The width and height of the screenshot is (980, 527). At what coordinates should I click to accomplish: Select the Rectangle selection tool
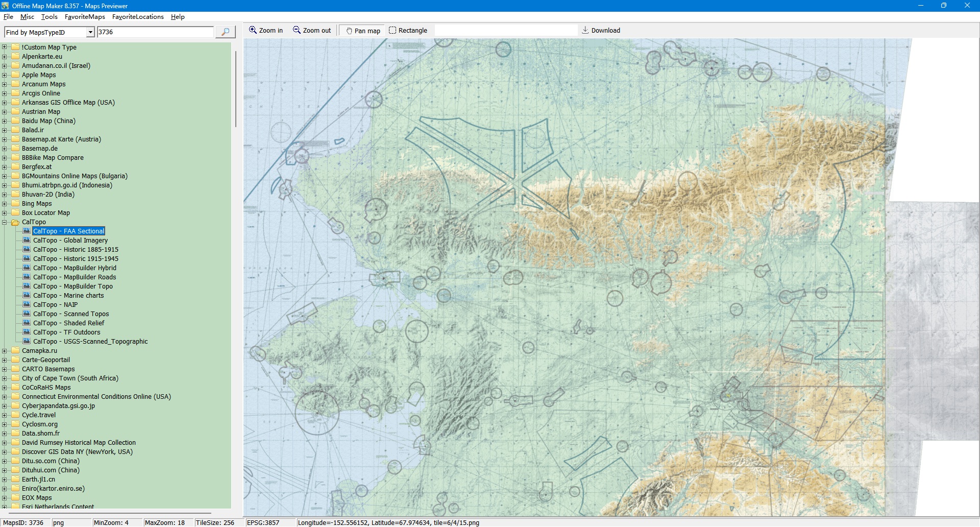click(x=408, y=31)
